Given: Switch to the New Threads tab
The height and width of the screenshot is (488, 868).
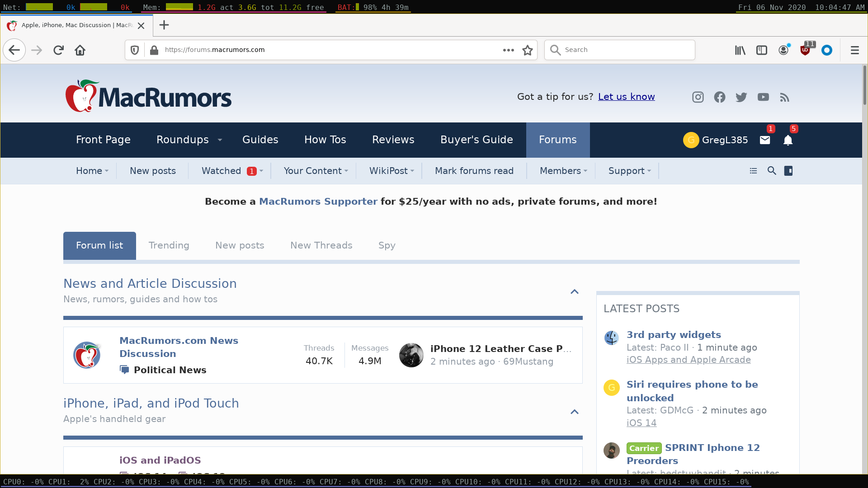Looking at the screenshot, I should [321, 245].
